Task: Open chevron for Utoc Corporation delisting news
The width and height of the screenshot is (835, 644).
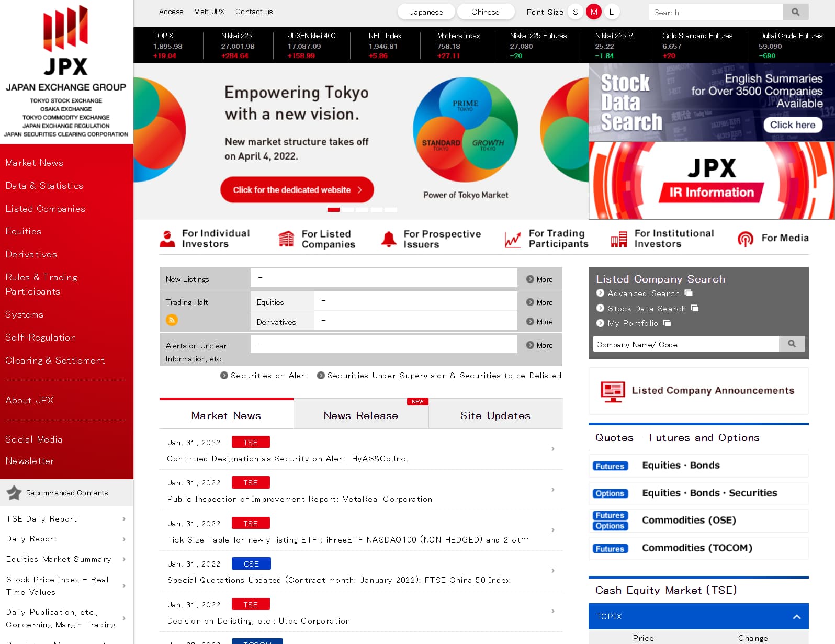Action: point(553,611)
